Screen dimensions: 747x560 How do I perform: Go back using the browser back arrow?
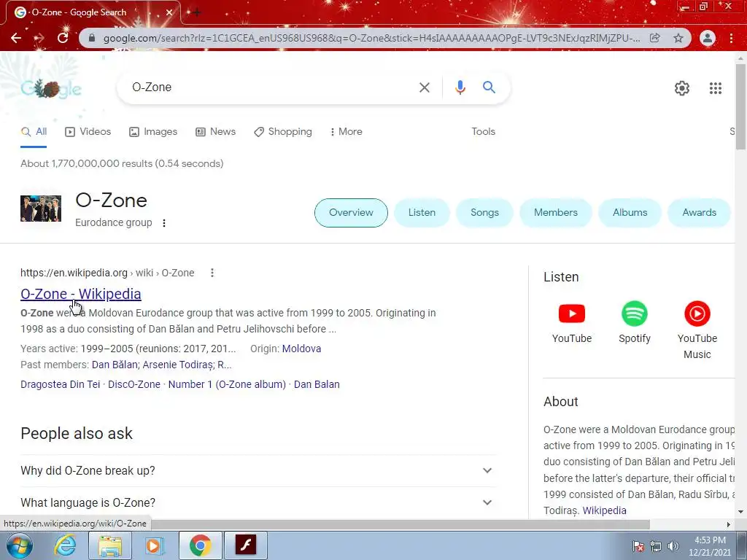point(16,38)
